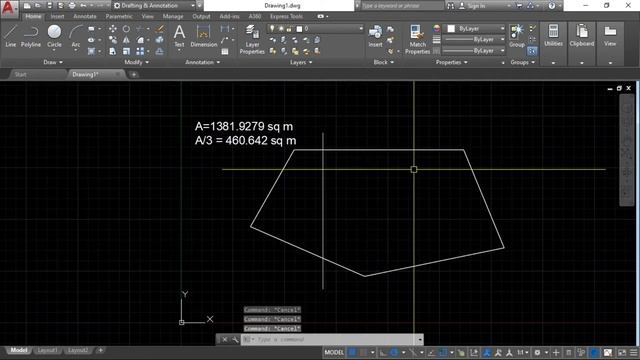Add new drawing tab with plus button
Screen dimensions: 640x360
(134, 74)
